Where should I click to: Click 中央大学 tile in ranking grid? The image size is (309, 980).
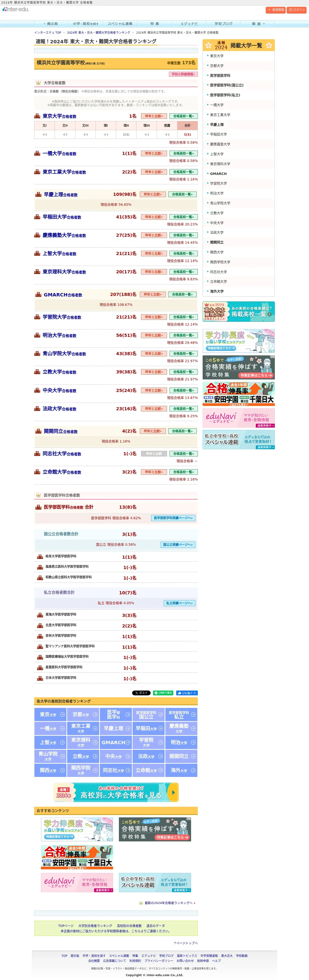116,756
